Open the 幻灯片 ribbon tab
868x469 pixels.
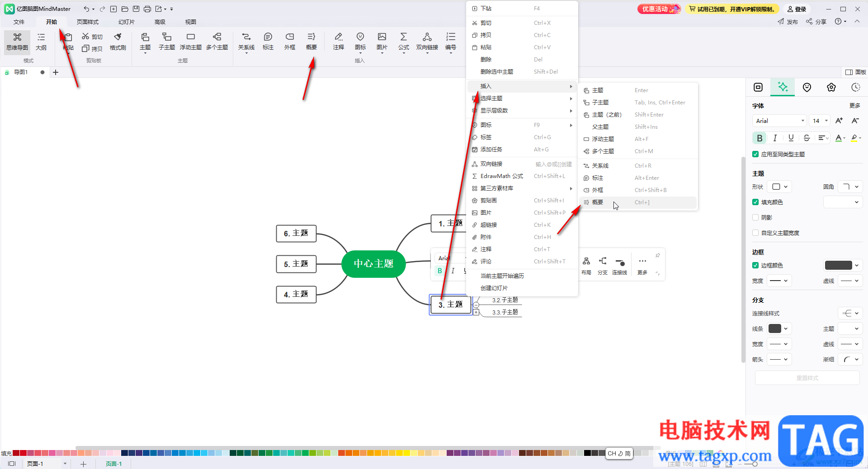(127, 22)
